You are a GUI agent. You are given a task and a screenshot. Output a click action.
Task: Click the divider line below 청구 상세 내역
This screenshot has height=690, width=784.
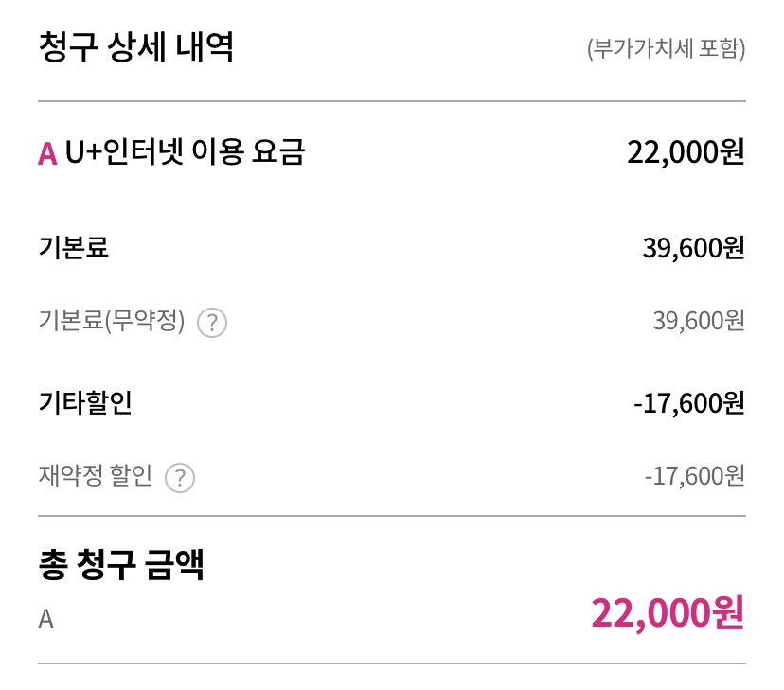tap(392, 101)
